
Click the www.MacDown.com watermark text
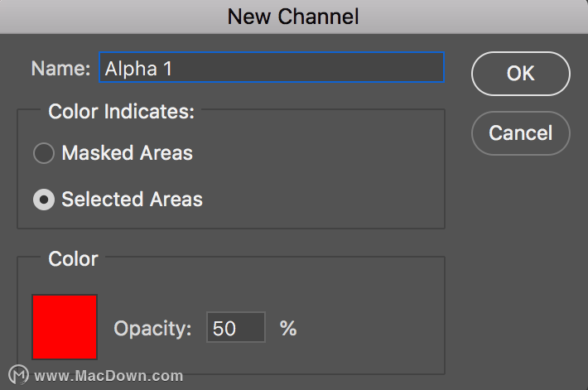pyautogui.click(x=108, y=376)
